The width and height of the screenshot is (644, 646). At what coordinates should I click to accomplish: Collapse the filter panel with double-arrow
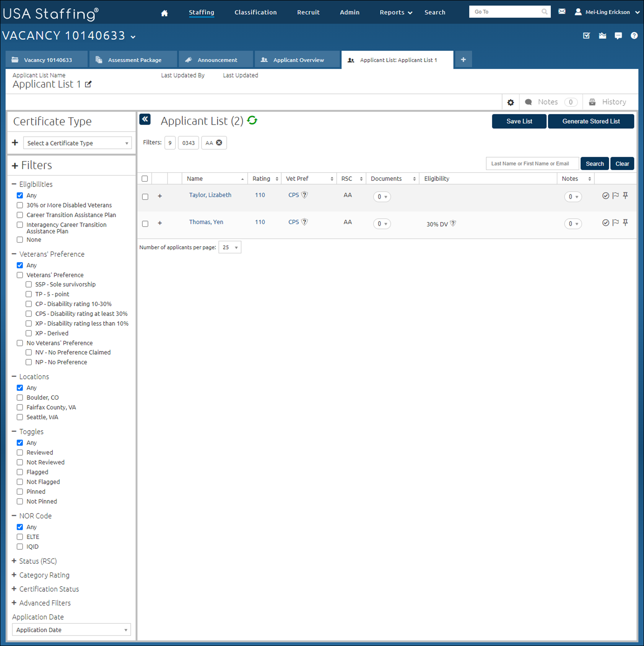click(x=145, y=119)
